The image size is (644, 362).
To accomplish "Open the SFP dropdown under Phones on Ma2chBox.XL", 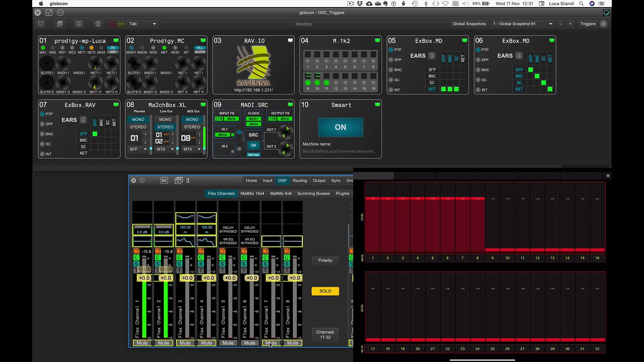I will click(x=138, y=149).
